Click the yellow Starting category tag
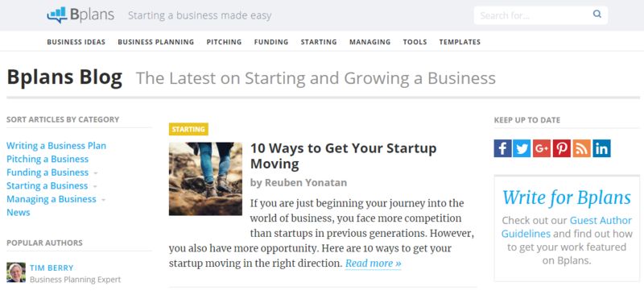 click(188, 129)
